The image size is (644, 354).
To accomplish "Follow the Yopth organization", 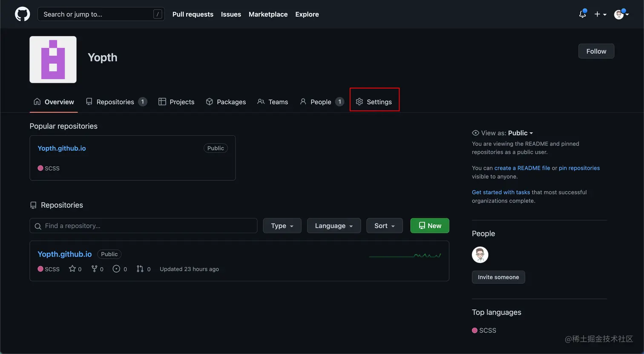I will [x=596, y=51].
